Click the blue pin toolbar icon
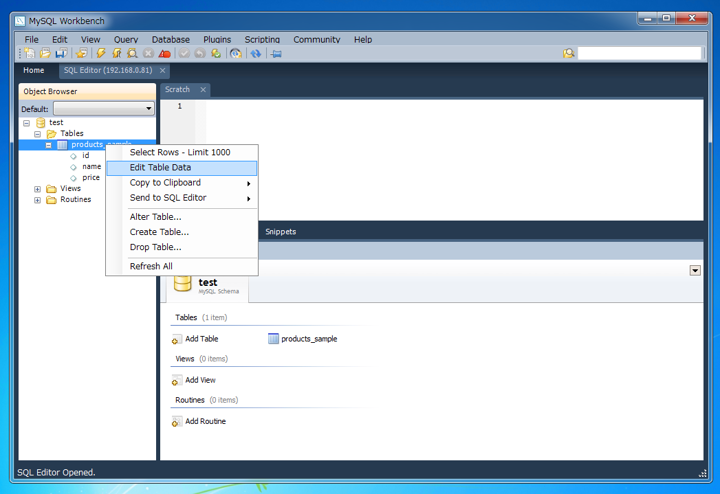 pyautogui.click(x=276, y=54)
